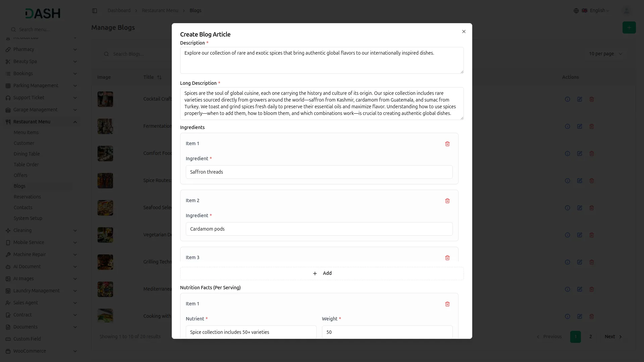Delete Ingredients Item 1 with trash icon

pos(447,144)
